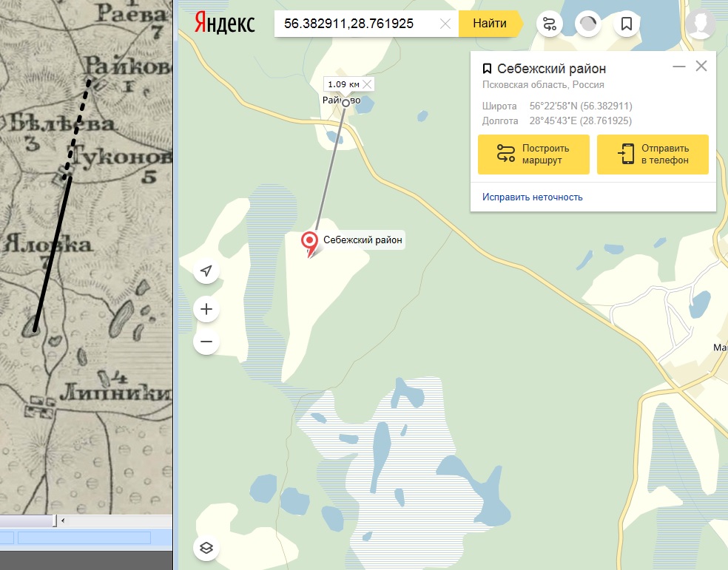Click Раева label on old map
728x570 pixels.
(132, 14)
